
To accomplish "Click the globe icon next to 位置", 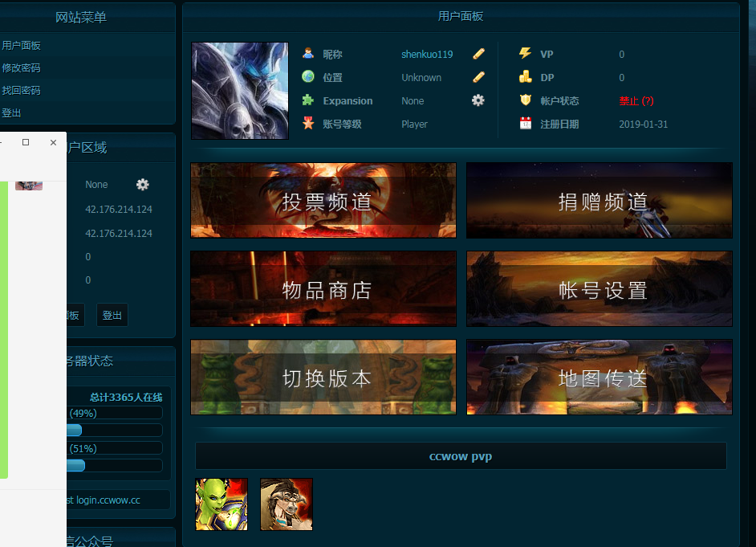I will click(x=307, y=77).
